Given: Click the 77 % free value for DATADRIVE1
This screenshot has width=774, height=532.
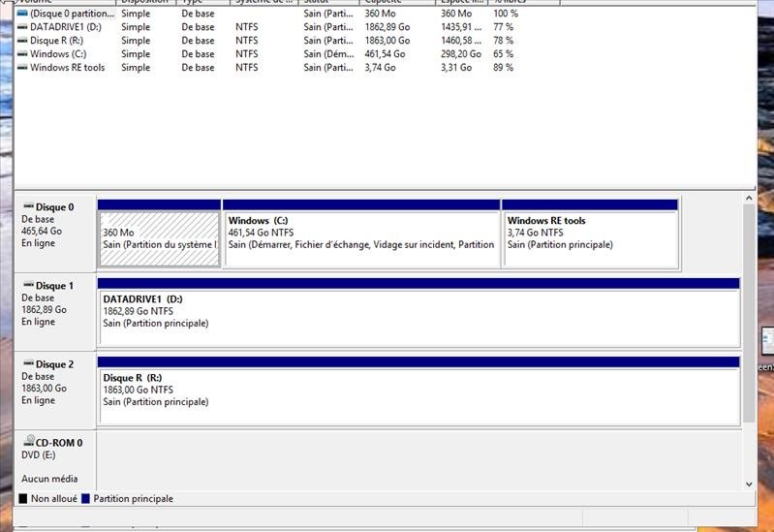Looking at the screenshot, I should [x=503, y=27].
